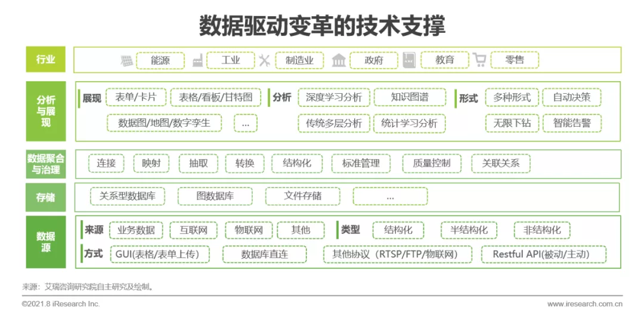
Task: Click the 分析 section heading
Action: pos(281,98)
